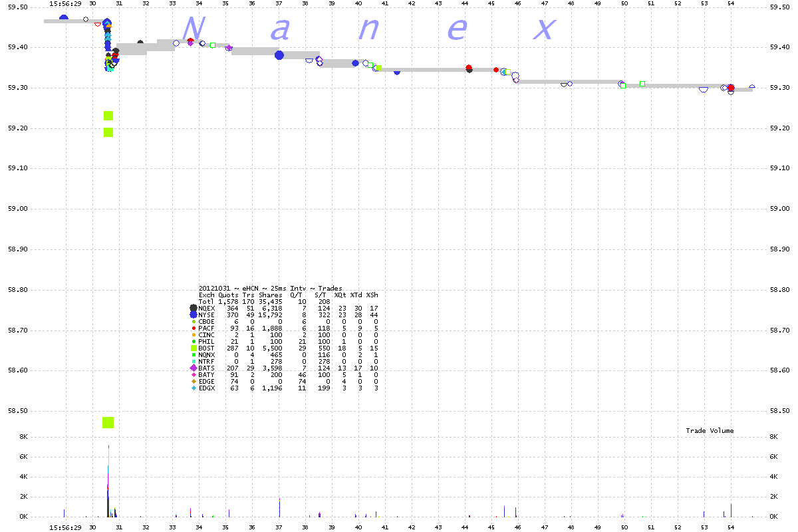Click the '15:56:29' time label on top axis
This screenshot has height=532, width=798.
pos(65,3)
